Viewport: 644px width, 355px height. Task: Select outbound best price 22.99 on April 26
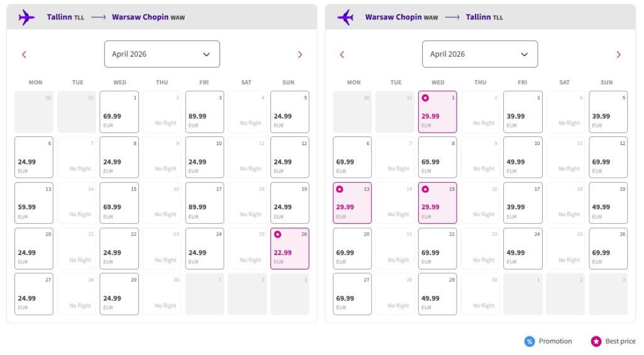point(289,248)
